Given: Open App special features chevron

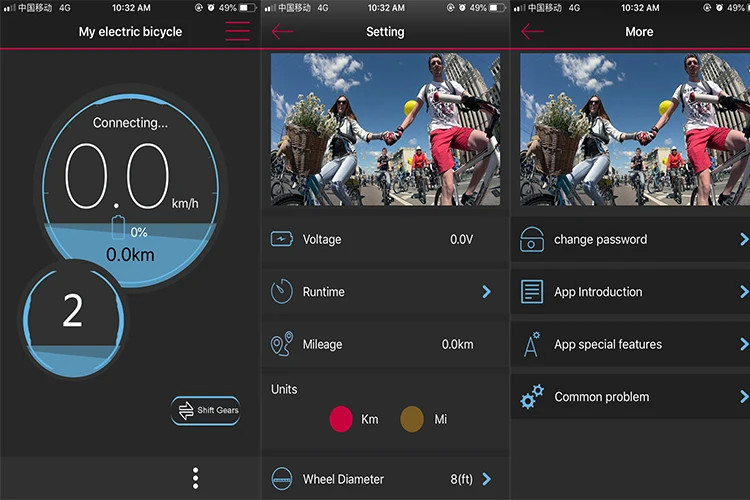Looking at the screenshot, I should (744, 344).
